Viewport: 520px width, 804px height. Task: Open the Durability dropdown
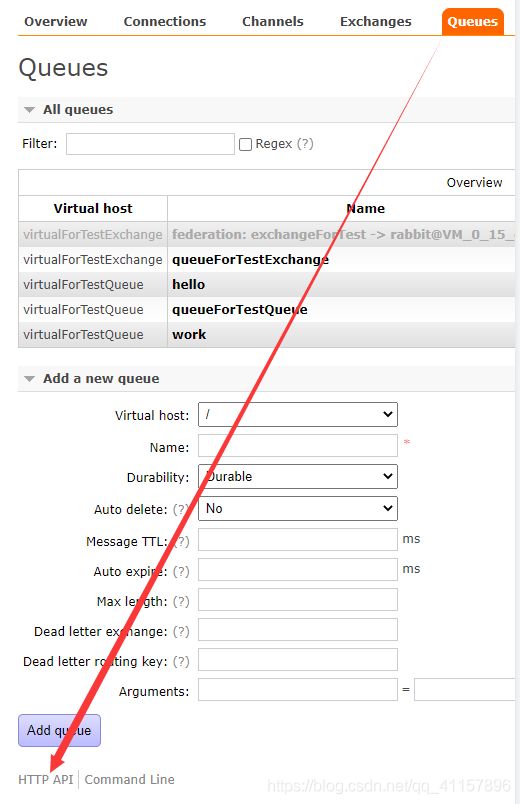pos(298,476)
